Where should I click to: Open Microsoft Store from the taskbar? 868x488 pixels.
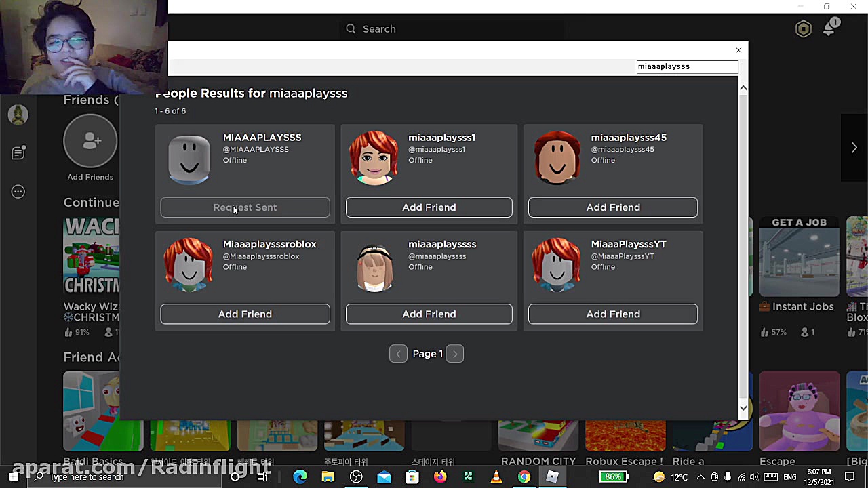[x=412, y=477]
